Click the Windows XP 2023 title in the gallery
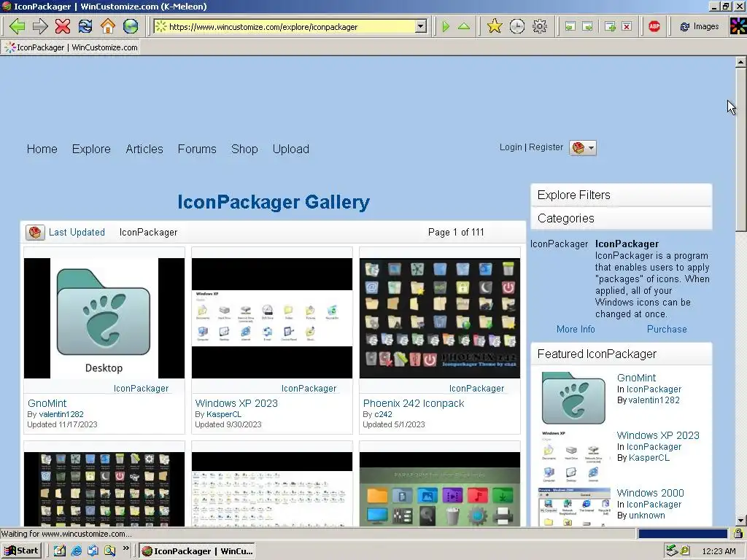Screen dimensions: 747x560 [236, 403]
